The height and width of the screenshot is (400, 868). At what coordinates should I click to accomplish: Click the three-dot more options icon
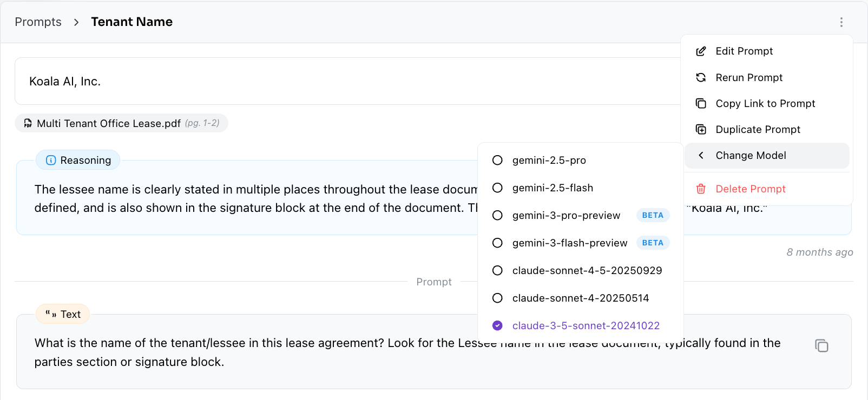click(841, 22)
